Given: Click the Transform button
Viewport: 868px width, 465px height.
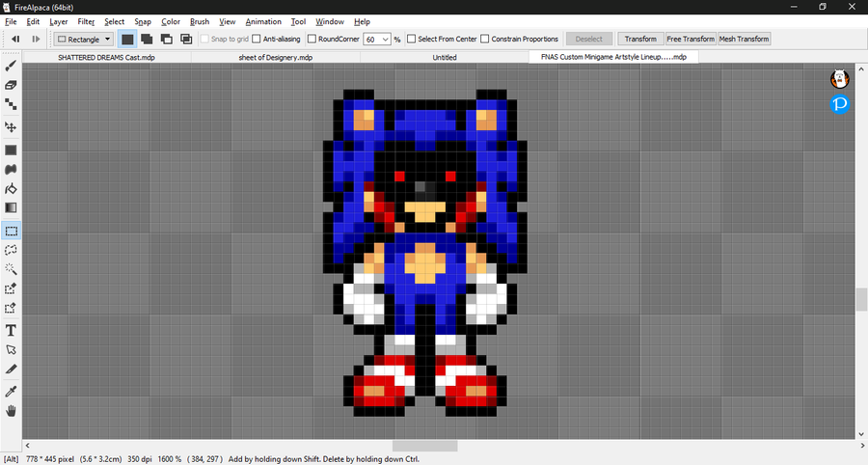Looking at the screenshot, I should (640, 39).
